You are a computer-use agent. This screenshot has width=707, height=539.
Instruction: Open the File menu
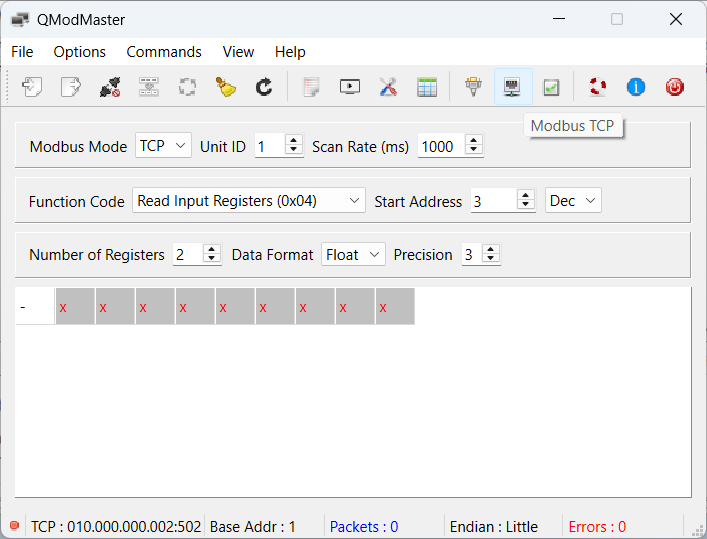(22, 52)
